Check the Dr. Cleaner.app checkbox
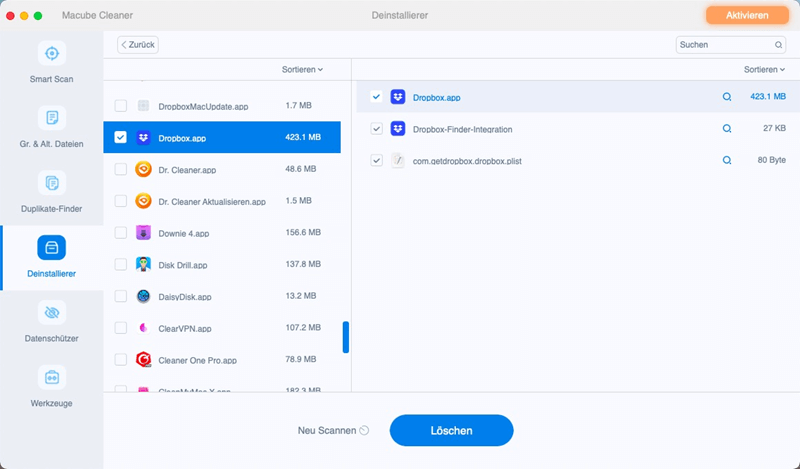This screenshot has height=469, width=800. pos(120,169)
